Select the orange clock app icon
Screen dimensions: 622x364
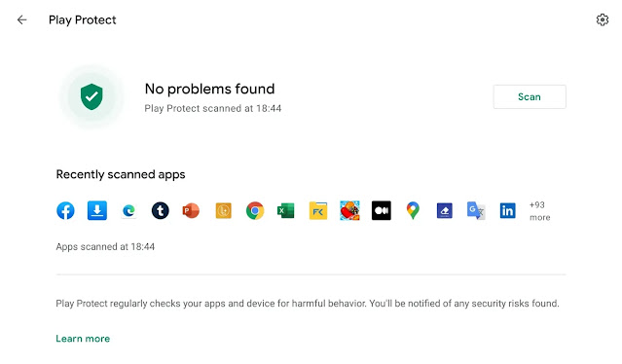[x=223, y=210]
